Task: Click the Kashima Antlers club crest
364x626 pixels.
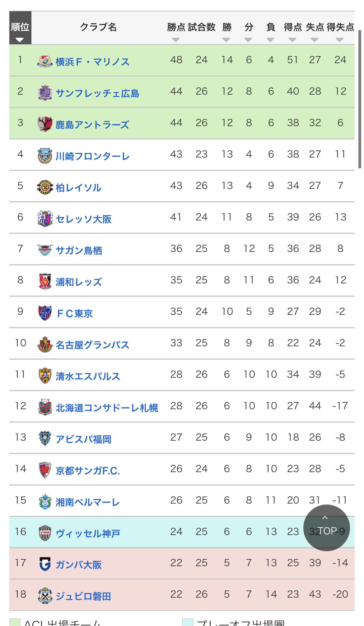Action: tap(45, 124)
